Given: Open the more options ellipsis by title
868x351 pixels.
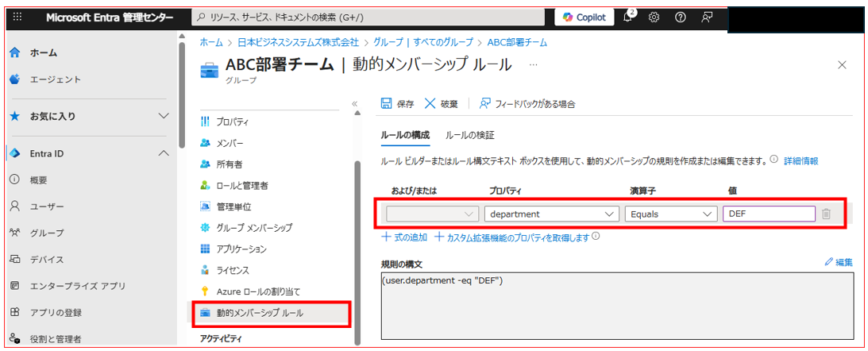Looking at the screenshot, I should click(534, 65).
